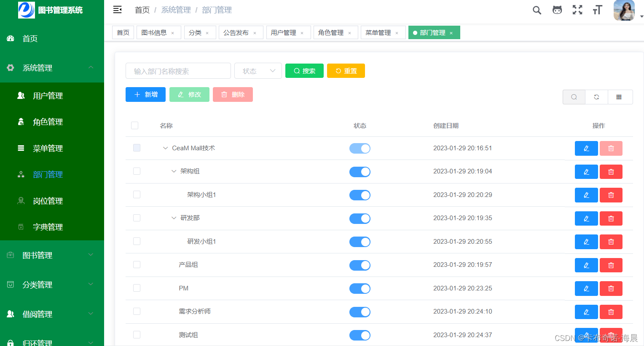This screenshot has width=644, height=346.
Task: Disable the 架构组 department status switch
Action: click(360, 171)
